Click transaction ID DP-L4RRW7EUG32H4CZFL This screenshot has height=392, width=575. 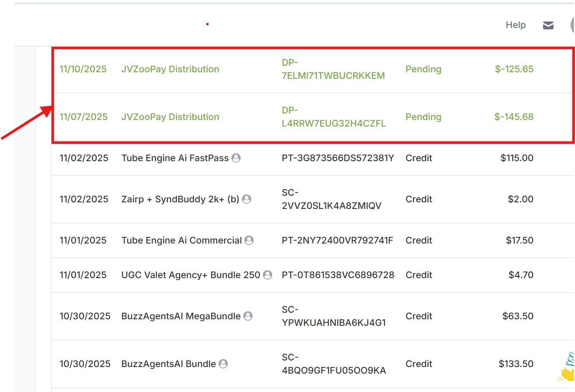(333, 117)
